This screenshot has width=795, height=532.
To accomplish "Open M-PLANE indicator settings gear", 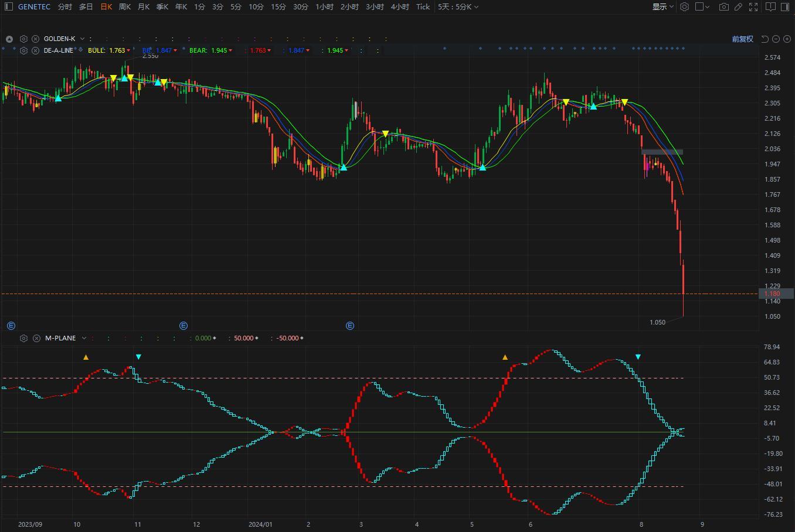I will (23, 338).
